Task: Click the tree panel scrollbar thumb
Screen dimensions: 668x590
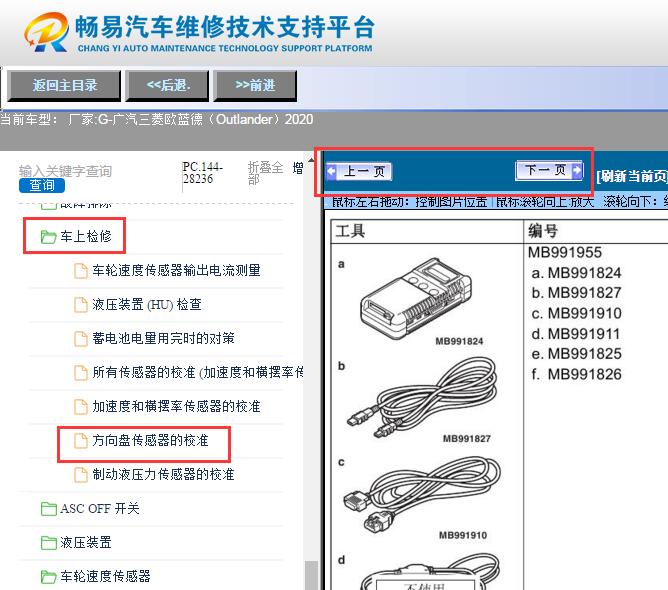Action: click(x=311, y=575)
